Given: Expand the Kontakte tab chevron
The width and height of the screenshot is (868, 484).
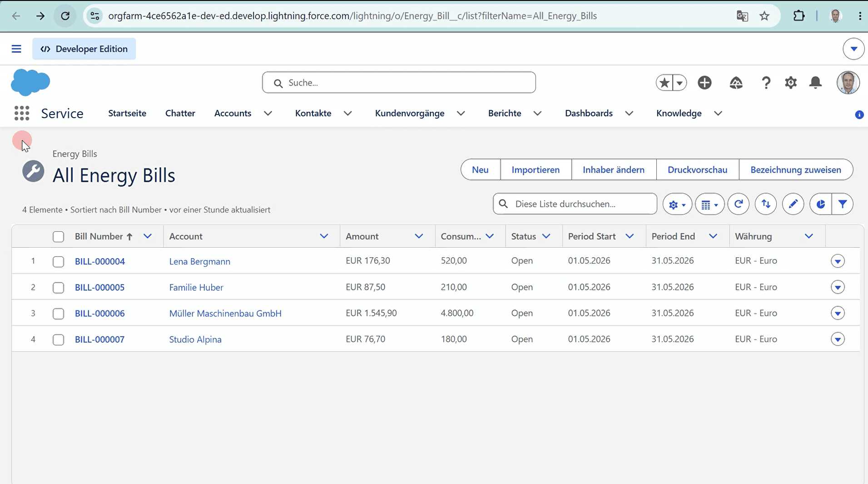Looking at the screenshot, I should pos(348,113).
